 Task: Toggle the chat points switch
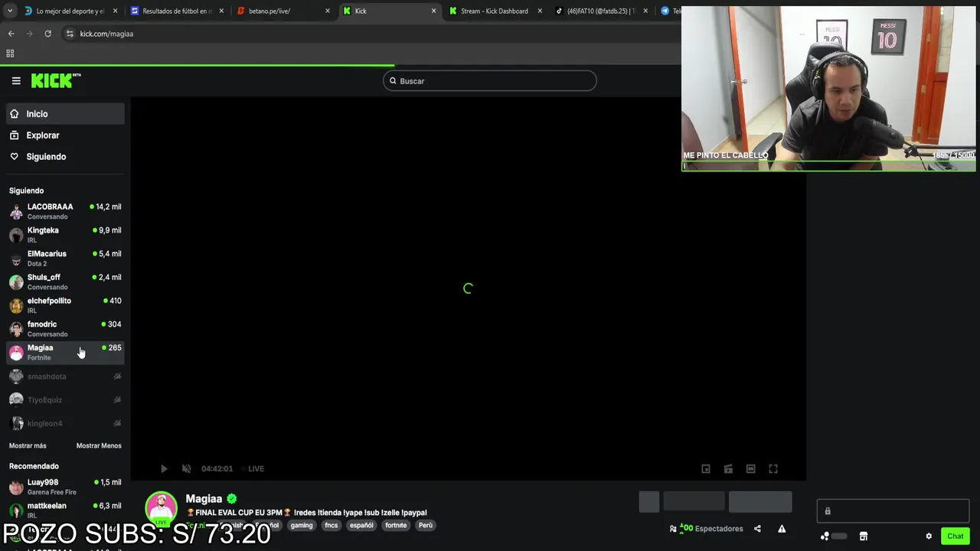coord(838,536)
